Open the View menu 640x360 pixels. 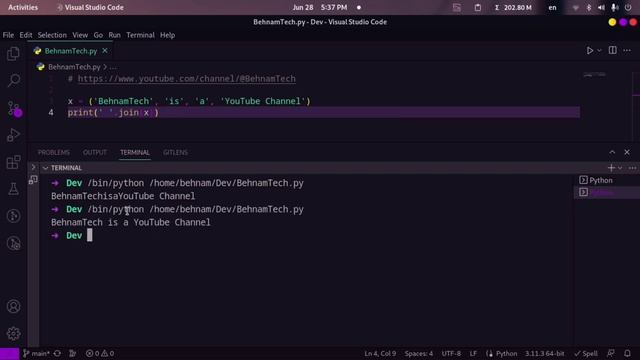(80, 35)
